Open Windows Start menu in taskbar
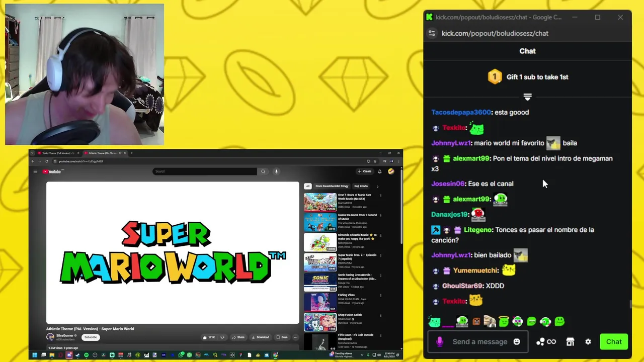The width and height of the screenshot is (644, 362). [x=35, y=355]
